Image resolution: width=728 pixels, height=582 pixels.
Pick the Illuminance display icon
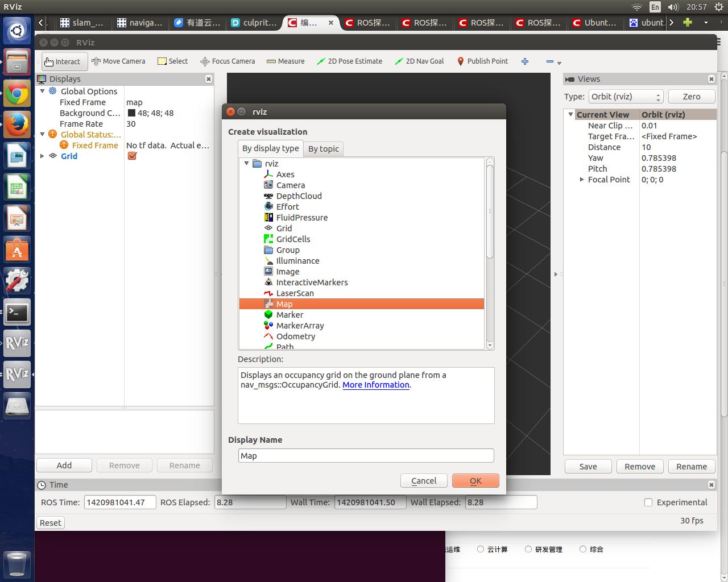pos(268,261)
